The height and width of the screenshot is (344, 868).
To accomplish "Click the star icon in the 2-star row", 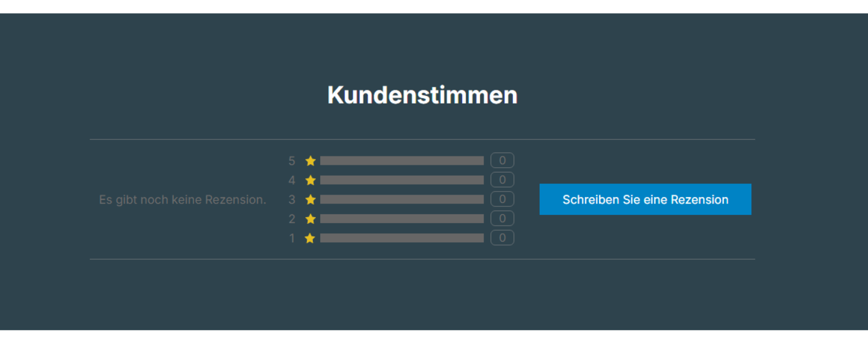I will click(x=310, y=219).
